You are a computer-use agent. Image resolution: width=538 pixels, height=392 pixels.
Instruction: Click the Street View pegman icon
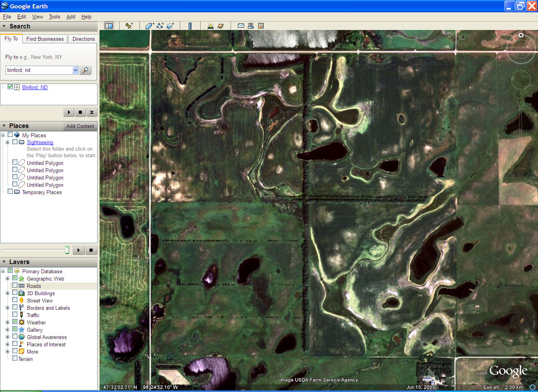tap(22, 301)
